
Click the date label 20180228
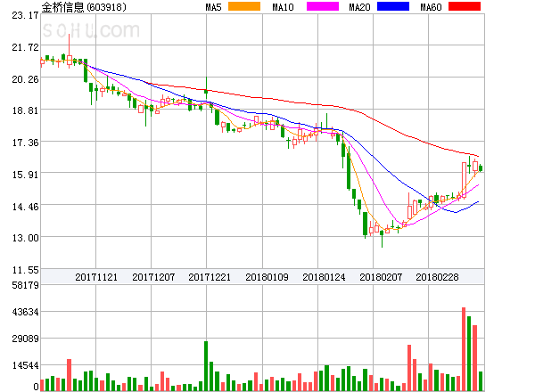(x=437, y=277)
